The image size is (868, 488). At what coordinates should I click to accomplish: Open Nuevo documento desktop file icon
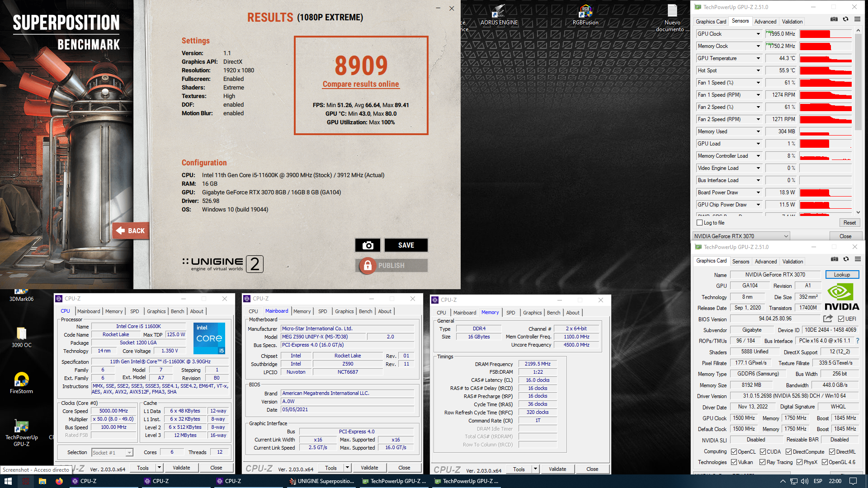672,18
